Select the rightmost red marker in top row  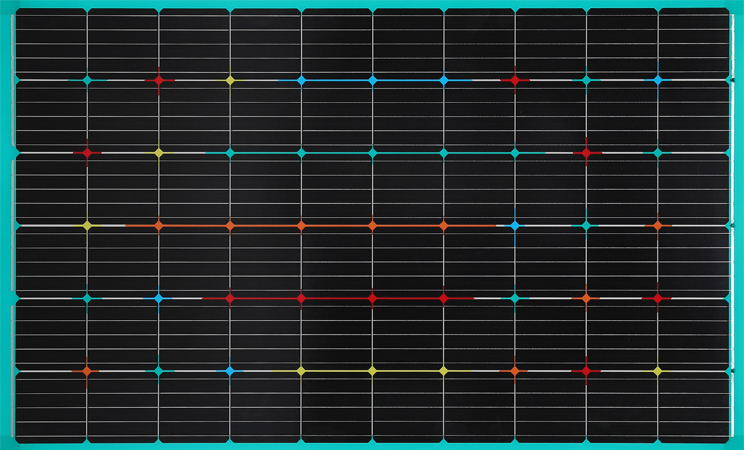(x=515, y=79)
